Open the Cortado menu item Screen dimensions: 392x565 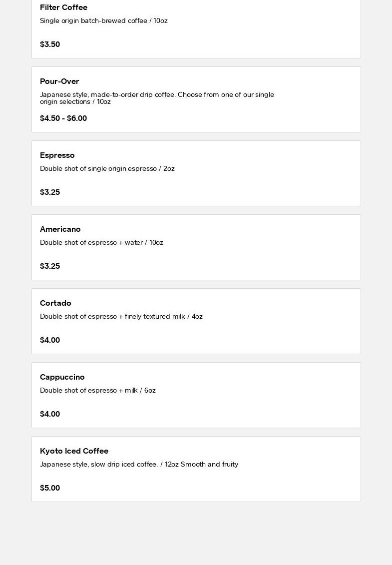click(55, 303)
